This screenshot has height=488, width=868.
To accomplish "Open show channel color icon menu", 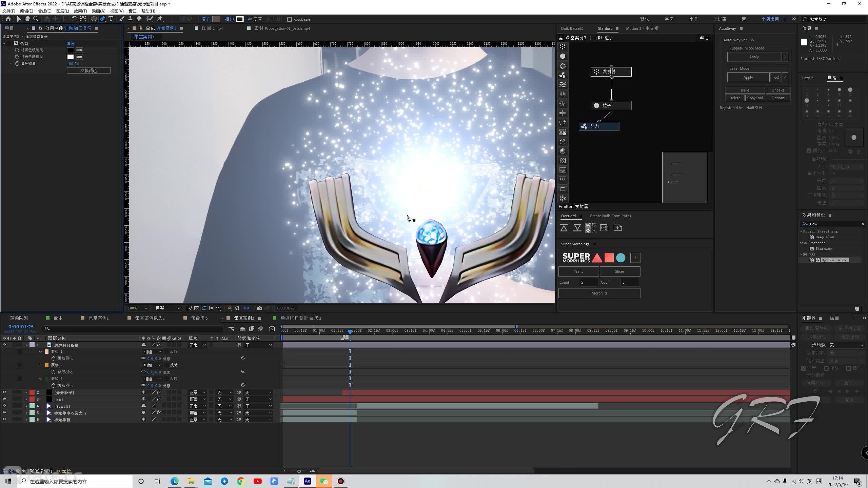I will [x=230, y=308].
